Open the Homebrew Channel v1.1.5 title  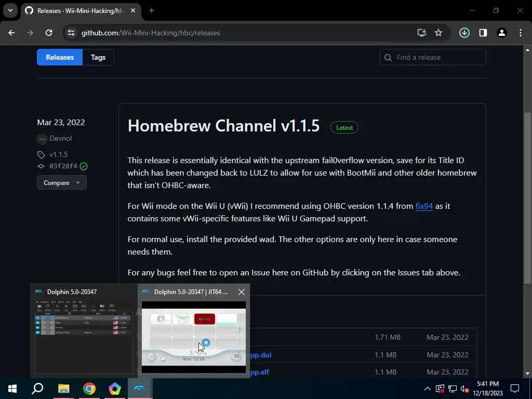223,126
